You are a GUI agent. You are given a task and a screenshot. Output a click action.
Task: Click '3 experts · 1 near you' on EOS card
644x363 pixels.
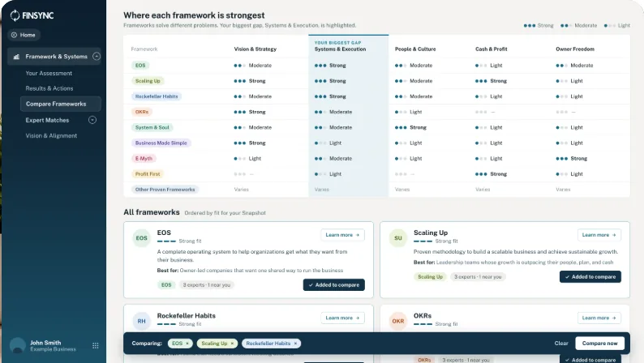point(207,285)
